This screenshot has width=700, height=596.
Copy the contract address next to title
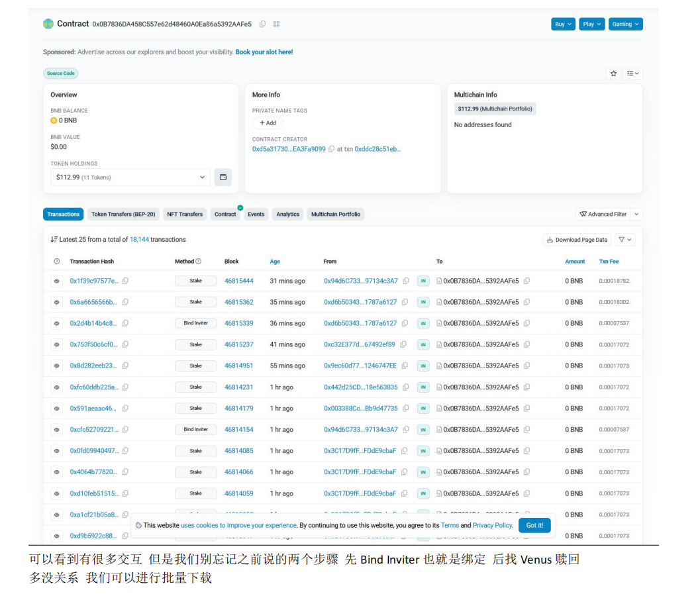[262, 24]
